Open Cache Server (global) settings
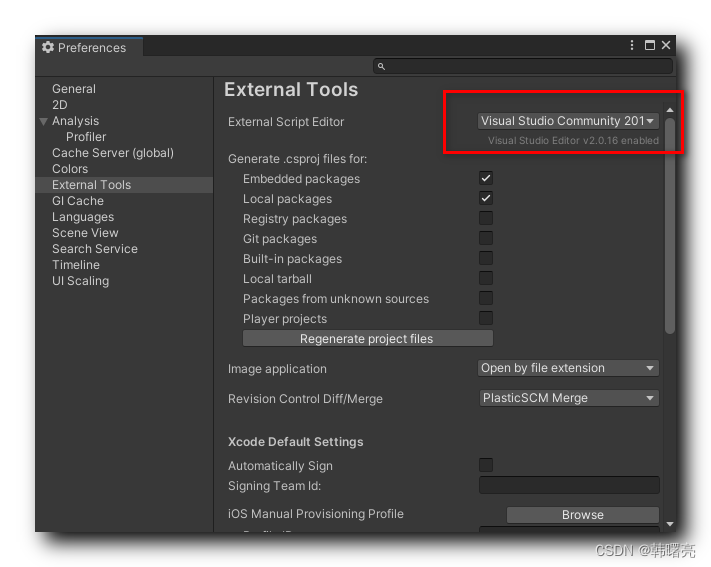 tap(113, 153)
